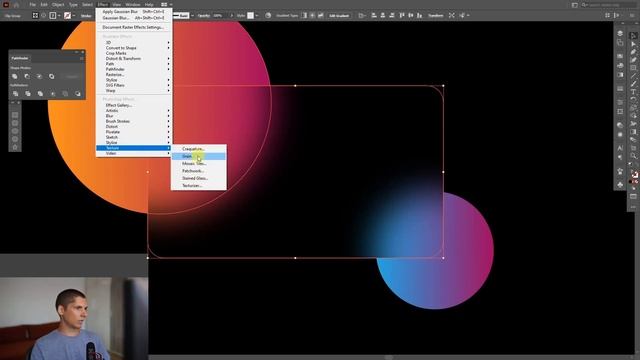
Task: Open Document Raster Effects Settings
Action: [x=134, y=27]
